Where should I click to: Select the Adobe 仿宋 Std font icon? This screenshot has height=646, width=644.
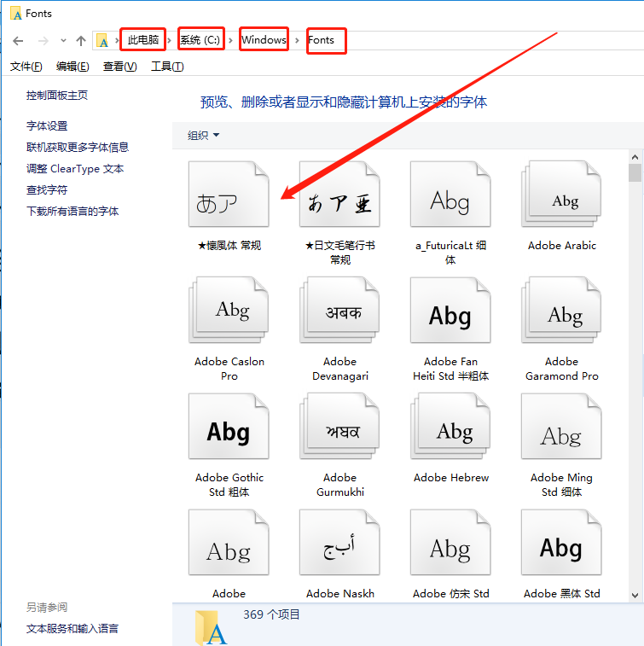point(450,542)
